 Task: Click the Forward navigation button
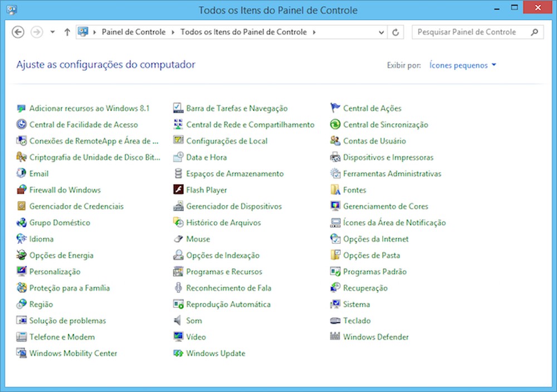click(x=37, y=32)
